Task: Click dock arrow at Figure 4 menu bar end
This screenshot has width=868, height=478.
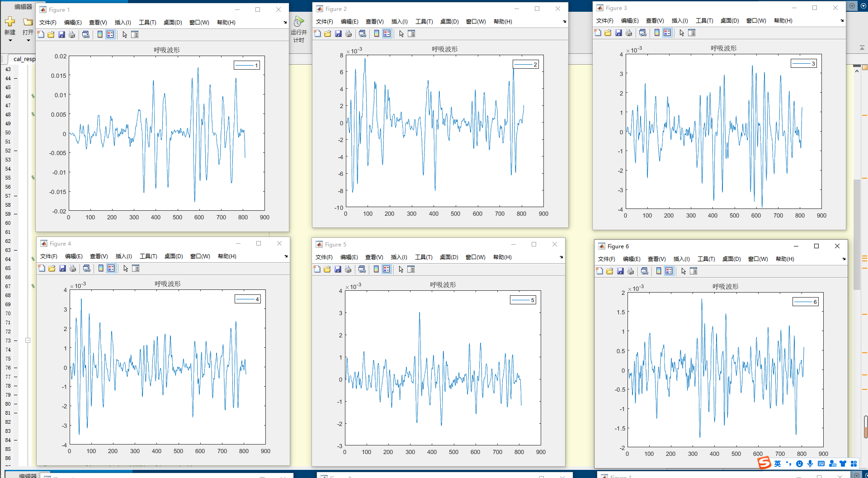Action: click(286, 256)
